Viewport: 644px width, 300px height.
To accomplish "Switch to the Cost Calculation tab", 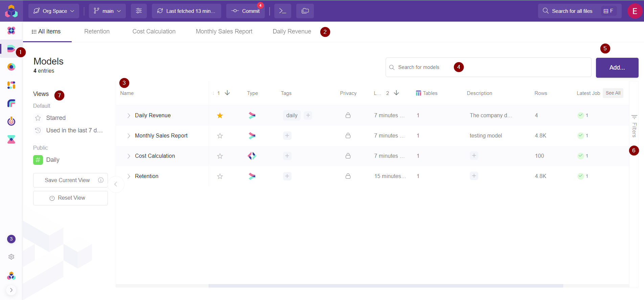I will (154, 31).
